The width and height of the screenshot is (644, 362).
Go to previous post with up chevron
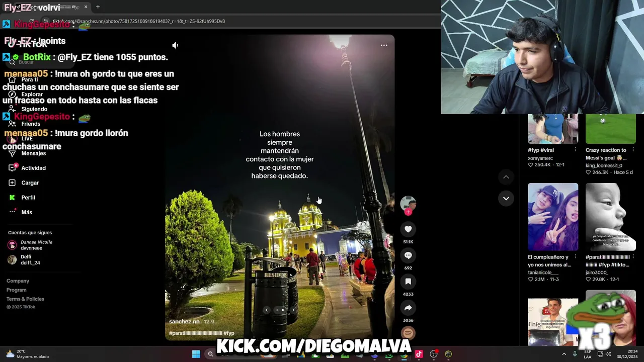point(506,177)
